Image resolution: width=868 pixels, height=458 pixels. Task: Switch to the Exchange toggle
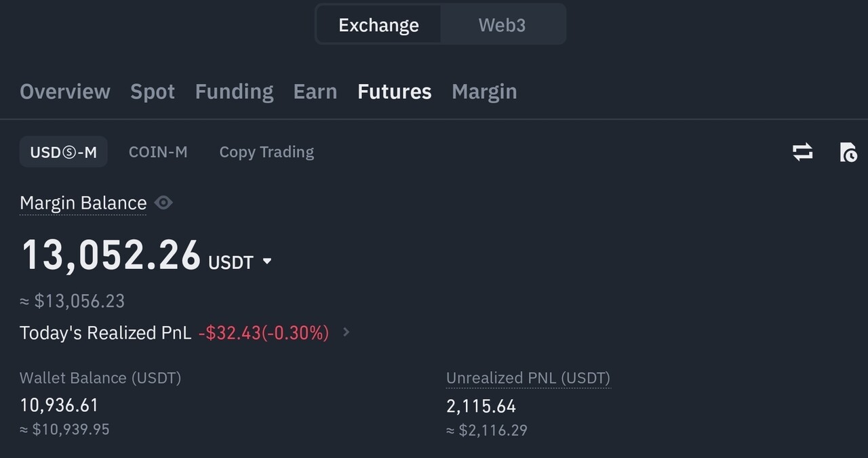pyautogui.click(x=378, y=25)
